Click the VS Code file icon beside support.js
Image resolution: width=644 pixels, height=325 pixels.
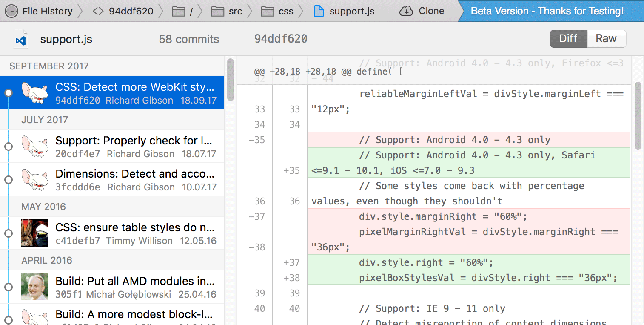(21, 40)
